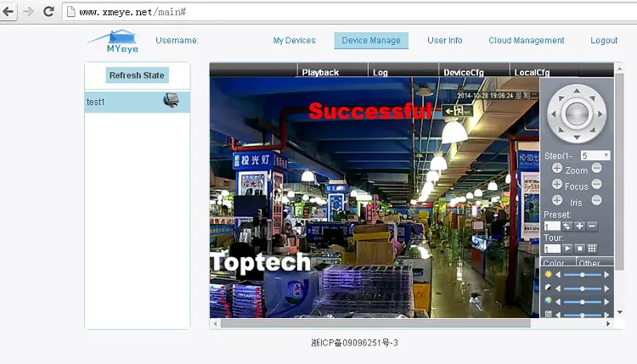The height and width of the screenshot is (364, 637).
Task: Pan camera left with PTZ arrow
Action: (553, 114)
